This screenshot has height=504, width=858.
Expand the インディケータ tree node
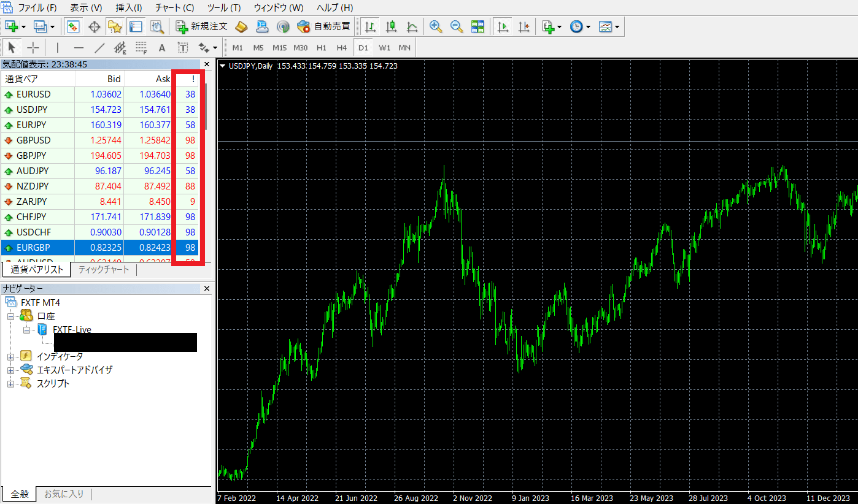pos(10,357)
